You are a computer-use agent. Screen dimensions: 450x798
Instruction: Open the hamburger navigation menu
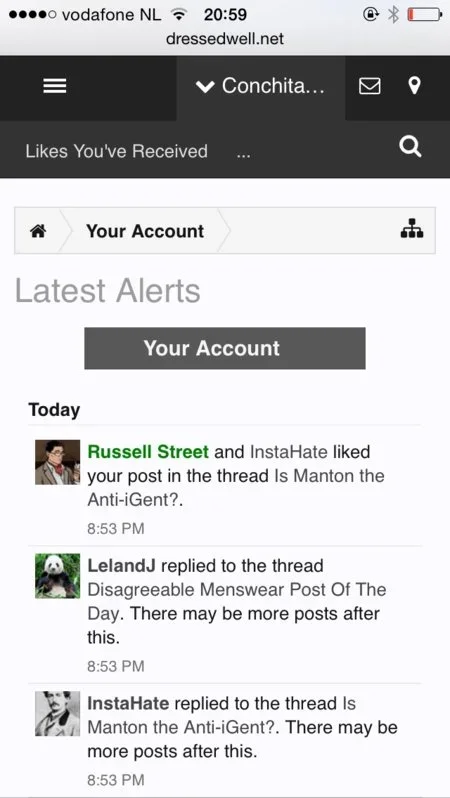coord(54,87)
